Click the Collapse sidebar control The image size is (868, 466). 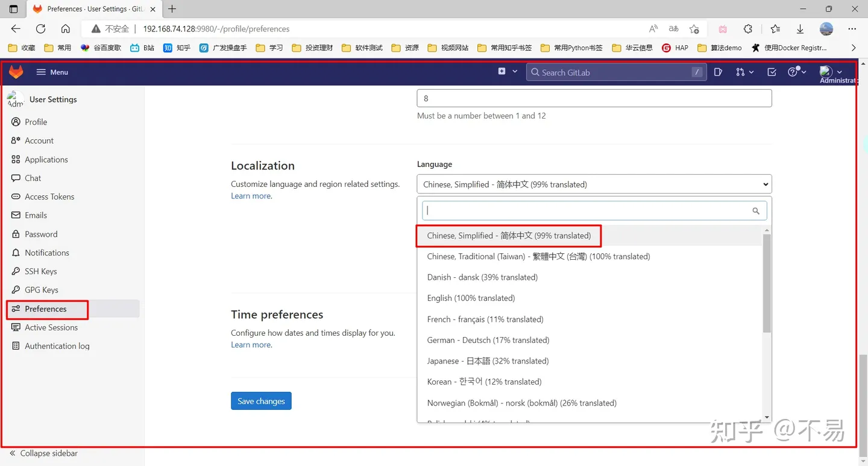pos(43,453)
